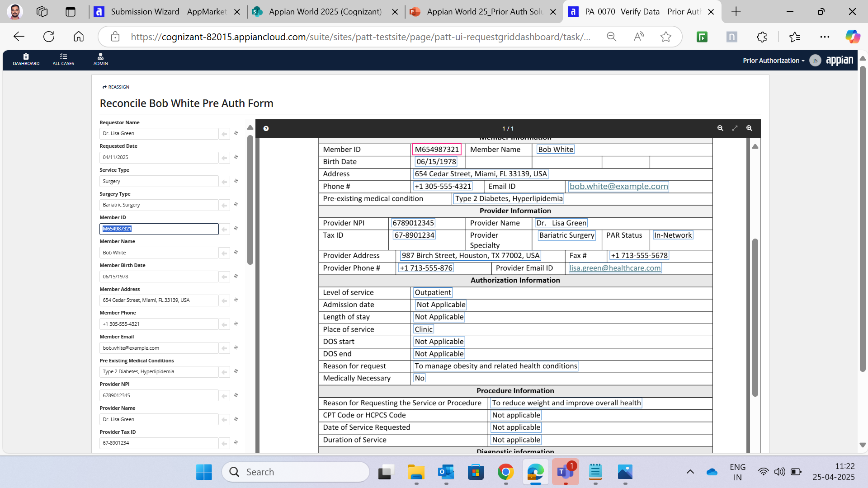Click bob.white@example.com link in document
The image size is (868, 488).
pyautogui.click(x=618, y=187)
